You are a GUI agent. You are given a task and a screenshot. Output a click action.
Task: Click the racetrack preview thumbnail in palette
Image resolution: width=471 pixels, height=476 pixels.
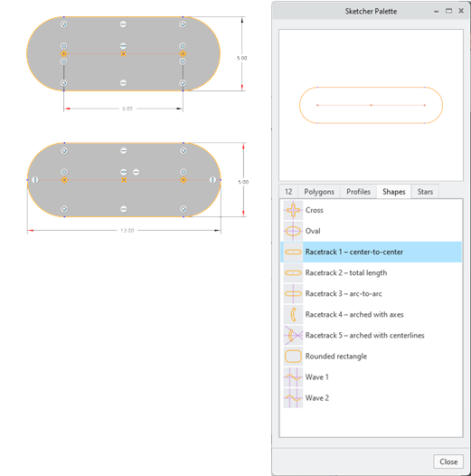click(x=371, y=105)
